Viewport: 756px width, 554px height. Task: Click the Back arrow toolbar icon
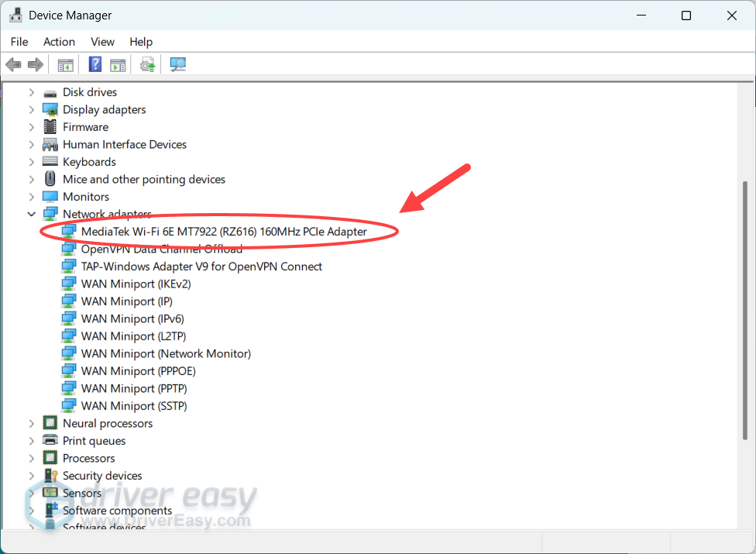tap(13, 64)
